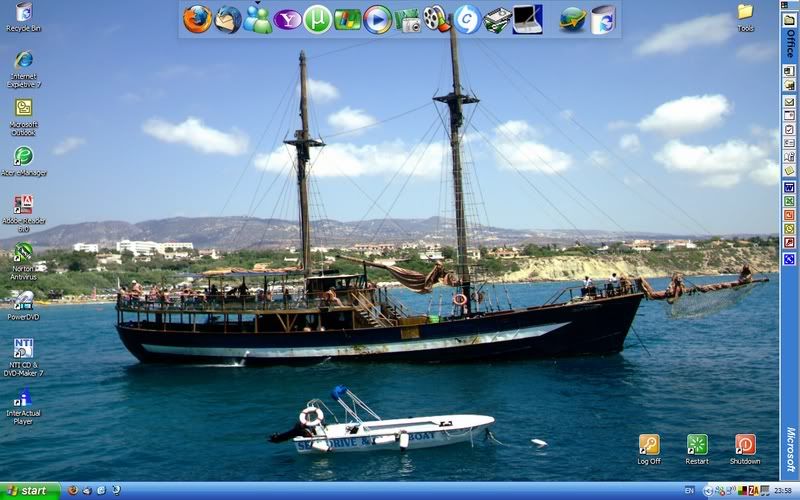Open PowerDVD desktop shortcut
Viewport: 800px width, 500px height.
click(x=22, y=300)
